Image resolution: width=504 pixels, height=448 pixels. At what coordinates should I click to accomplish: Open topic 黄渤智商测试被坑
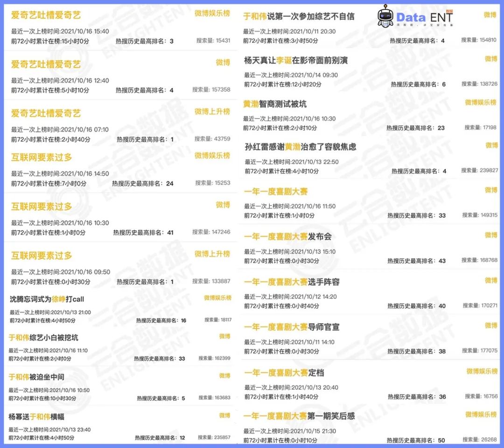[275, 104]
